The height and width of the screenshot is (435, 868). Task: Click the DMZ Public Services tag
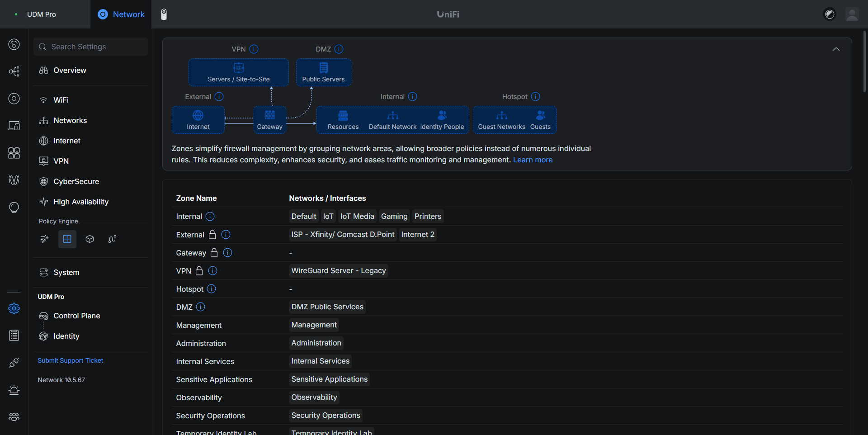tap(327, 307)
